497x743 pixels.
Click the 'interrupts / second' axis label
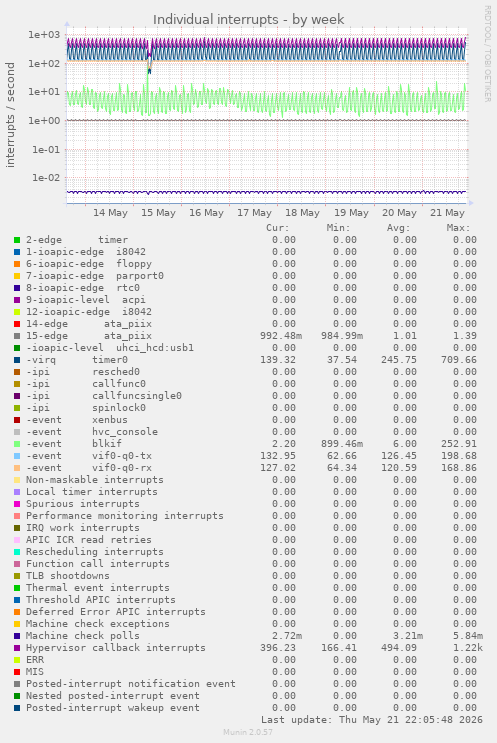coord(10,115)
